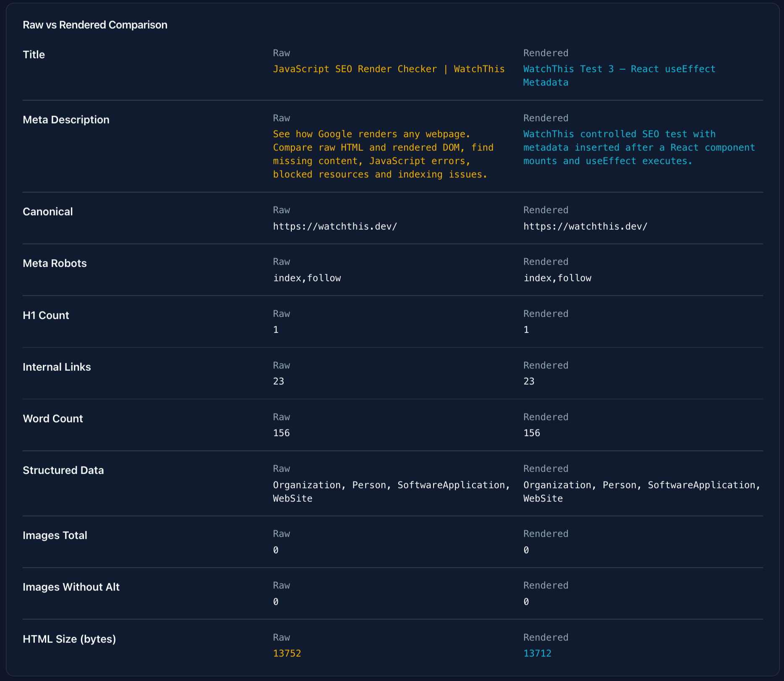Select the 'Canonical' row label
The height and width of the screenshot is (681, 784).
[47, 212]
